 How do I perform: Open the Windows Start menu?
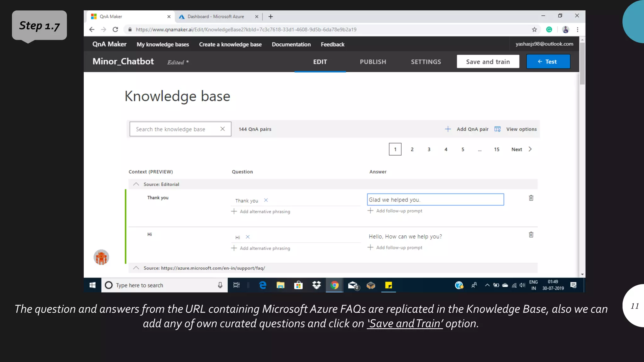click(x=92, y=285)
